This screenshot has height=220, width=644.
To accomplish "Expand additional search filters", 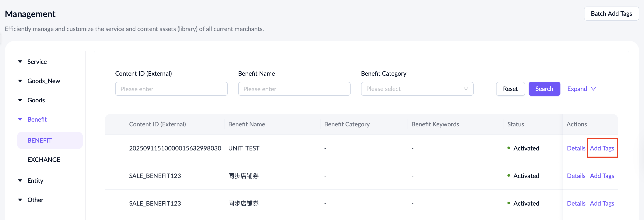I will coord(581,89).
